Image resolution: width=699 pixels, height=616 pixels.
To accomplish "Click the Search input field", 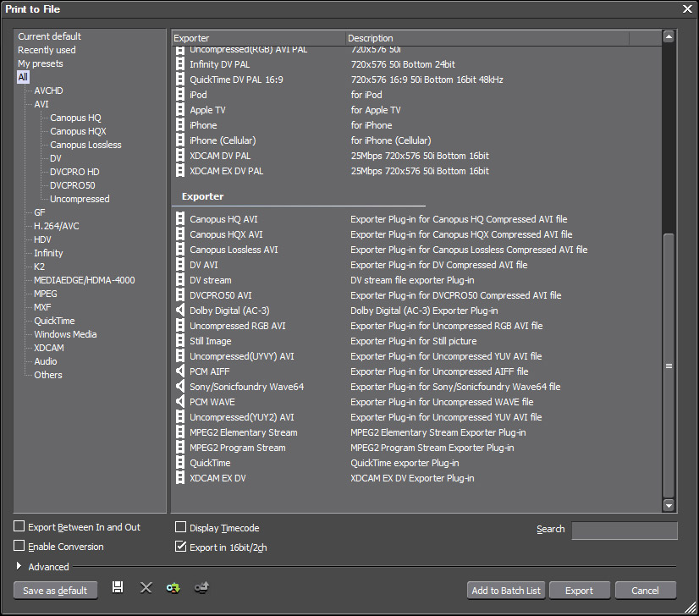I will point(625,531).
